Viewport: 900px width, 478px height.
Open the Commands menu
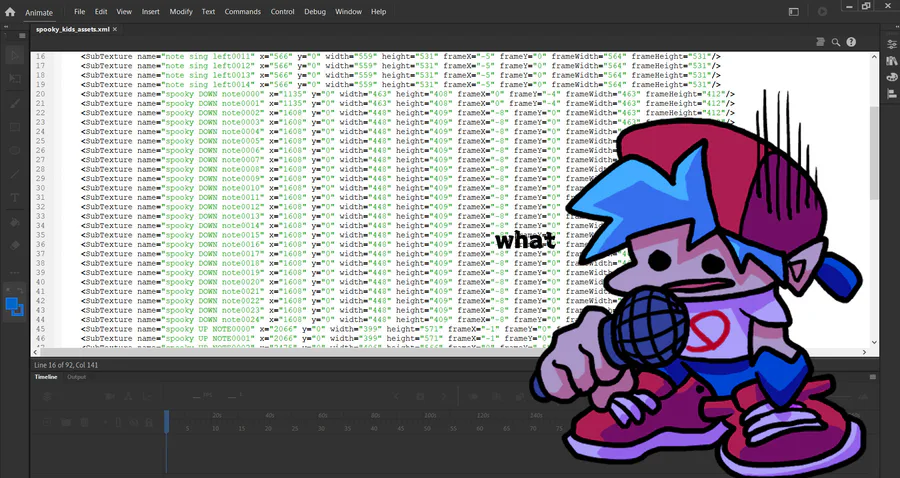[243, 11]
